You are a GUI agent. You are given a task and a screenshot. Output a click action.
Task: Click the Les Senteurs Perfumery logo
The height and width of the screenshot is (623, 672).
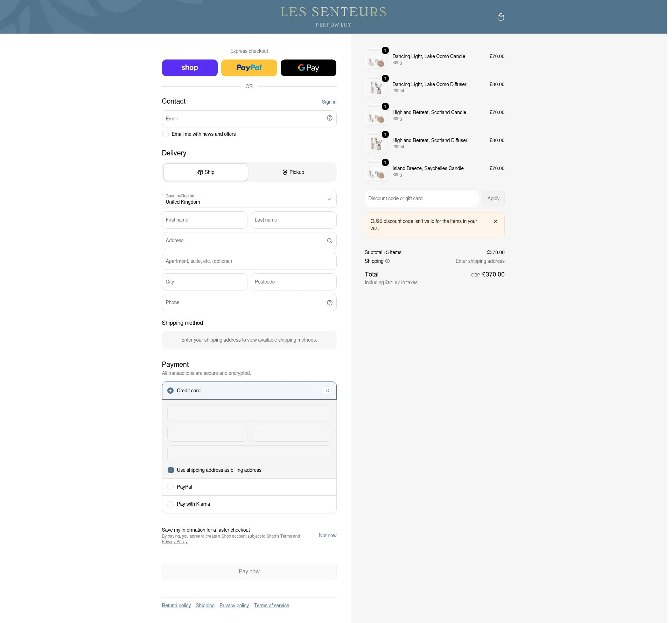pyautogui.click(x=334, y=16)
